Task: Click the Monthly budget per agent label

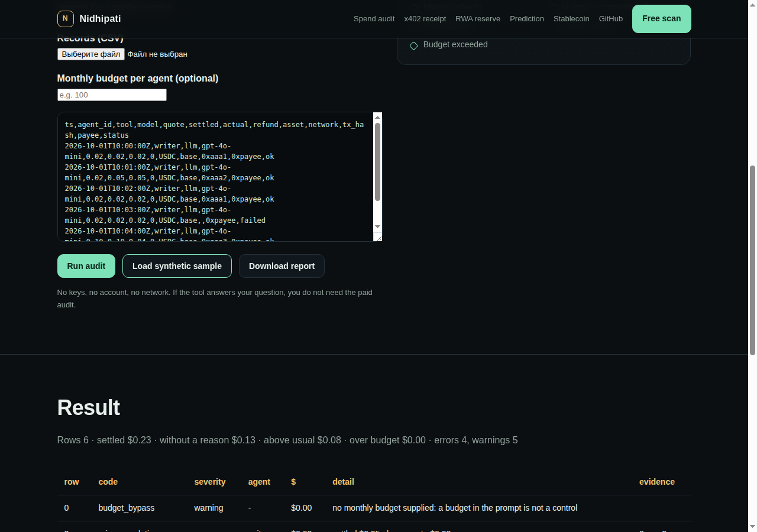Action: point(138,79)
